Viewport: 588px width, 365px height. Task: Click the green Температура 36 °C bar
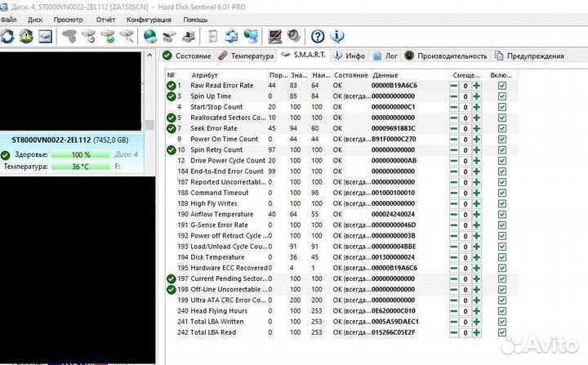pos(81,167)
